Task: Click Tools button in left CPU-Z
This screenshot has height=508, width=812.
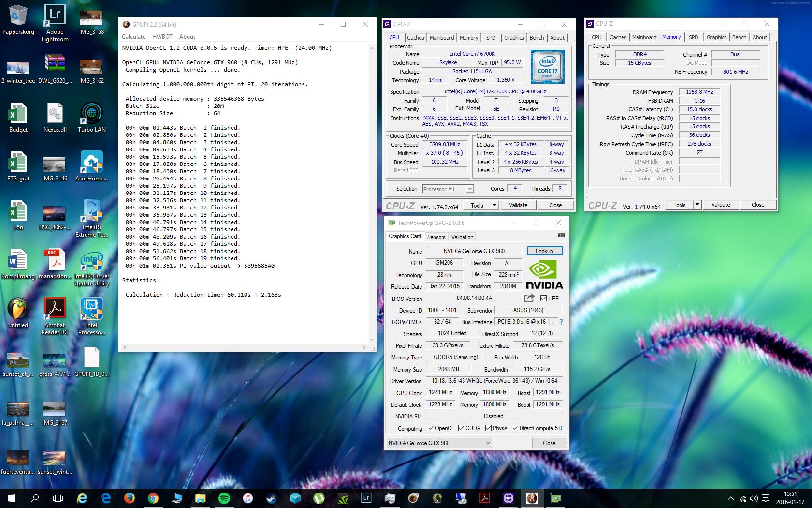Action: point(477,205)
